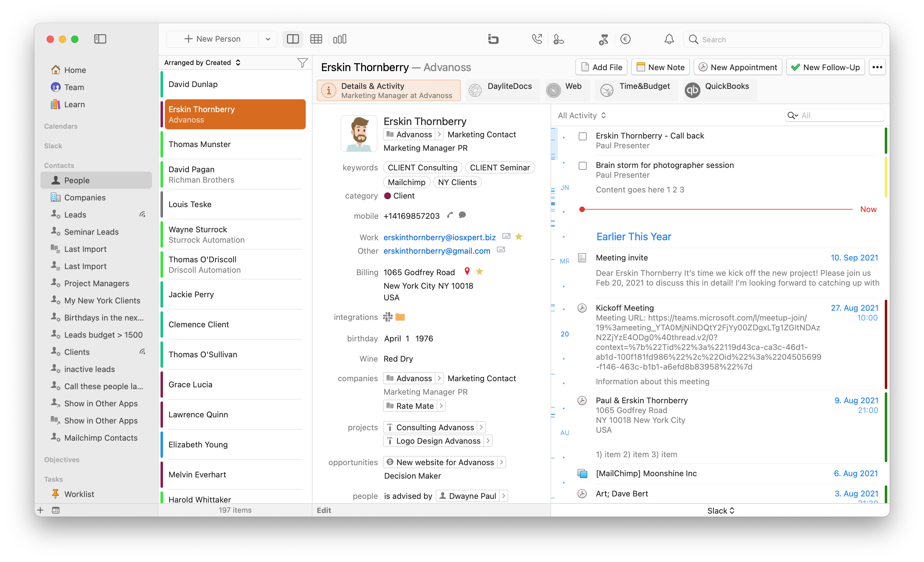The image size is (924, 562).
Task: Open the All Activity filter popup
Action: [x=581, y=116]
